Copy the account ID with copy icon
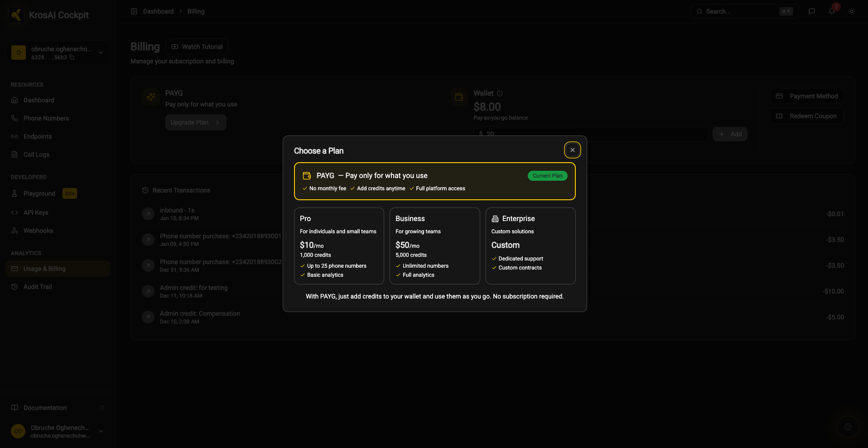868x448 pixels. pyautogui.click(x=72, y=58)
